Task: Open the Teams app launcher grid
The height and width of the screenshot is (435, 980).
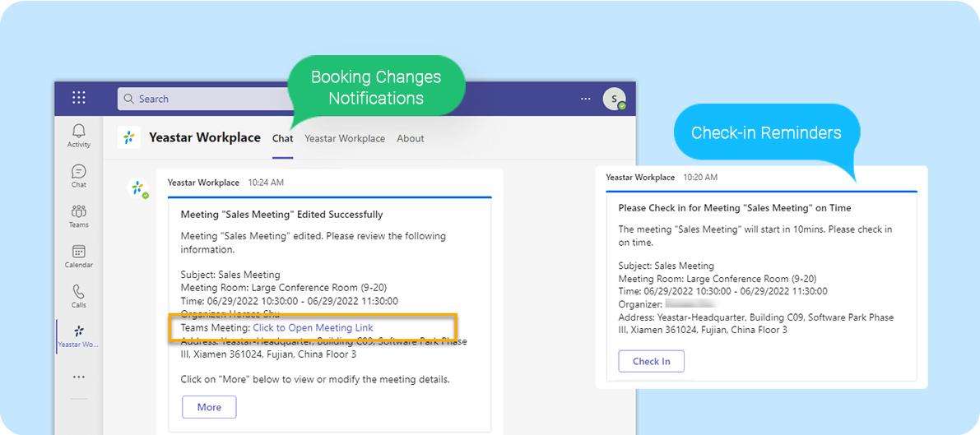Action: click(79, 98)
